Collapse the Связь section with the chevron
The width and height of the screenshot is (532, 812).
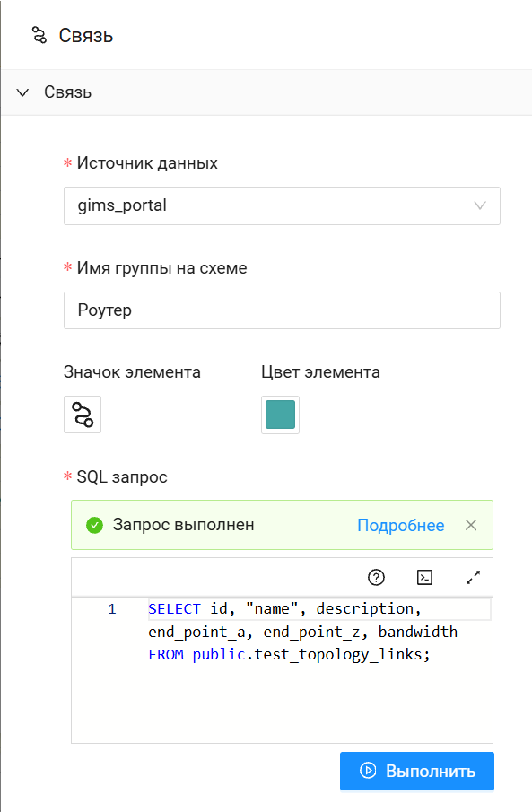[x=22, y=92]
